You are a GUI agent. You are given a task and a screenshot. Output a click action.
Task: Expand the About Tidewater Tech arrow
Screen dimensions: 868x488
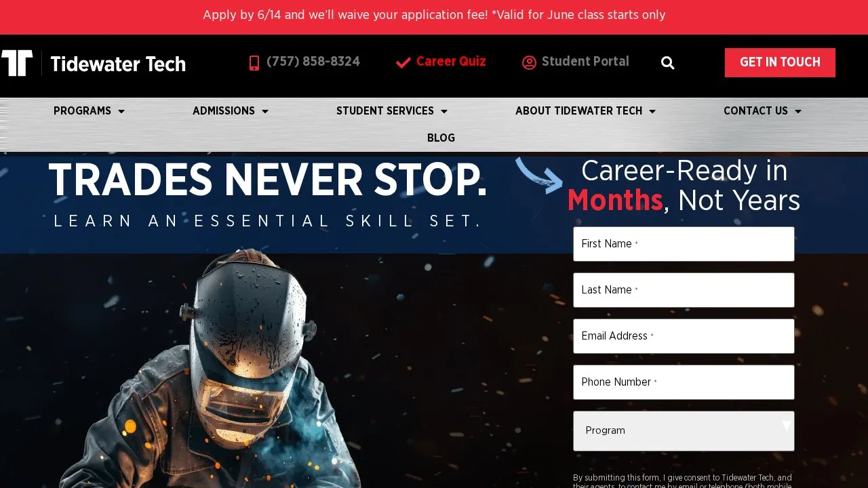pyautogui.click(x=652, y=111)
